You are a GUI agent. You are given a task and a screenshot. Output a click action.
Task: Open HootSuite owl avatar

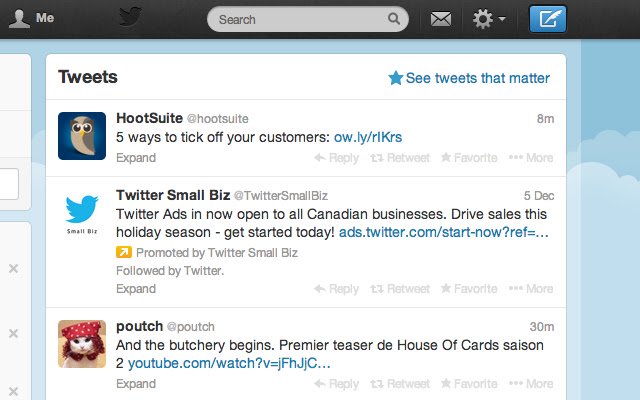pos(82,135)
